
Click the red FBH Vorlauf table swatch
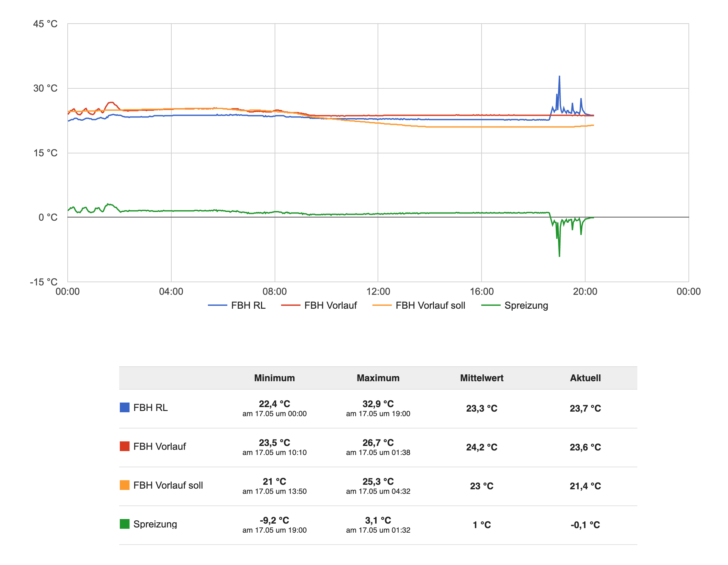point(125,447)
